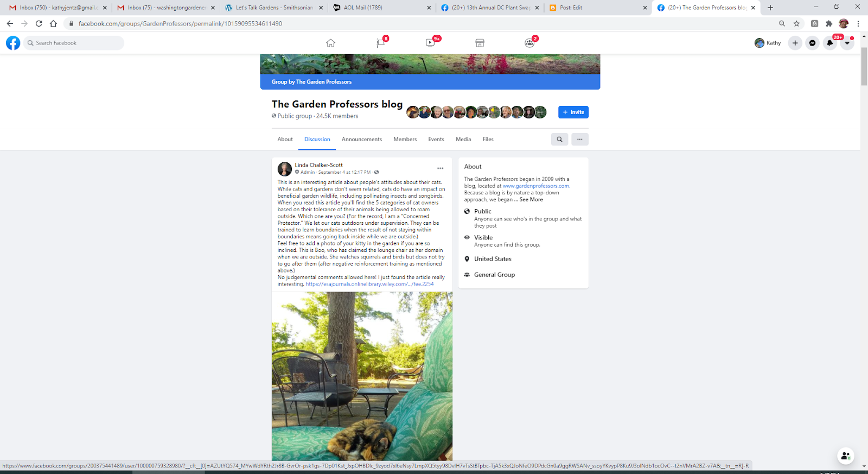This screenshot has width=868, height=474.
Task: Click the Invite button
Action: pos(573,112)
